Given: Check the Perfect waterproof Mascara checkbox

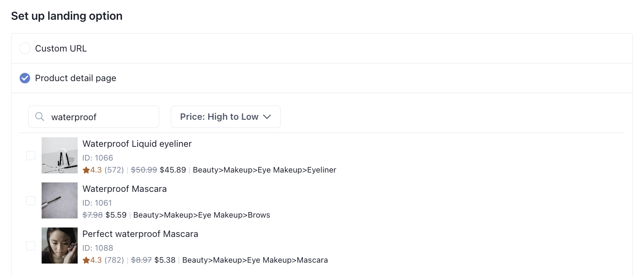Looking at the screenshot, I should pyautogui.click(x=30, y=246).
